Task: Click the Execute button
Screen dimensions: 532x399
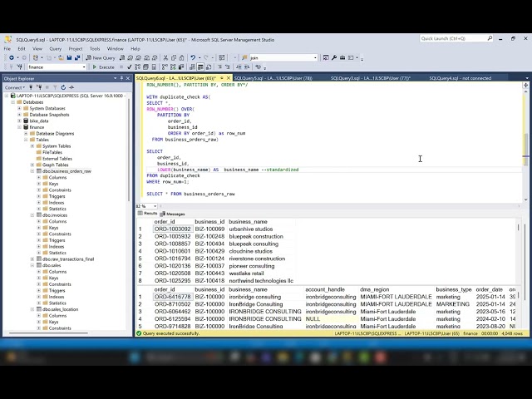Action: click(x=103, y=67)
